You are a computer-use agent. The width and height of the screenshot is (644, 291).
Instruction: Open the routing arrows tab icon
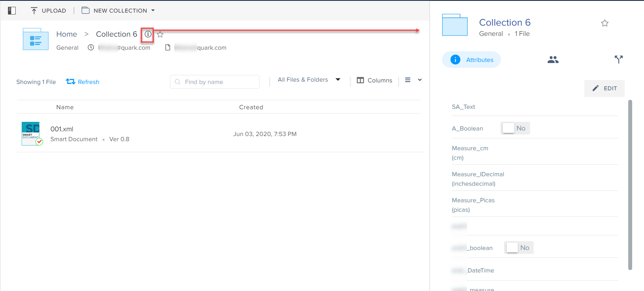coord(618,60)
